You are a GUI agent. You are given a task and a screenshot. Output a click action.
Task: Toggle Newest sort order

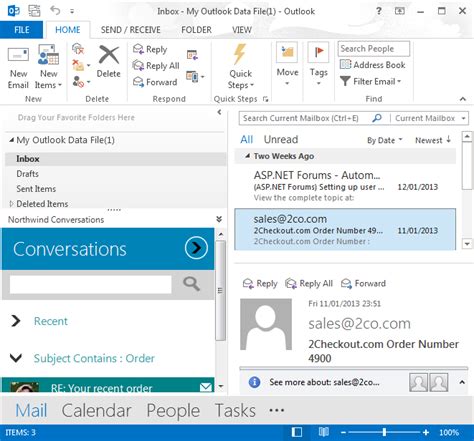pyautogui.click(x=433, y=140)
